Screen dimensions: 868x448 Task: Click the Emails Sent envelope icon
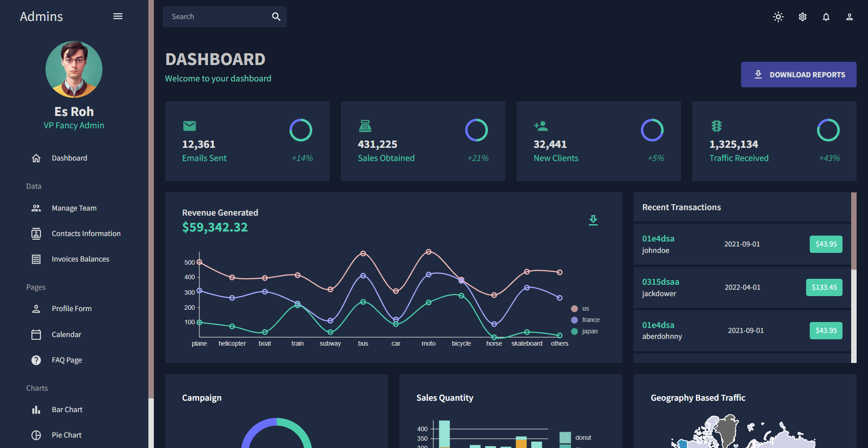[189, 126]
